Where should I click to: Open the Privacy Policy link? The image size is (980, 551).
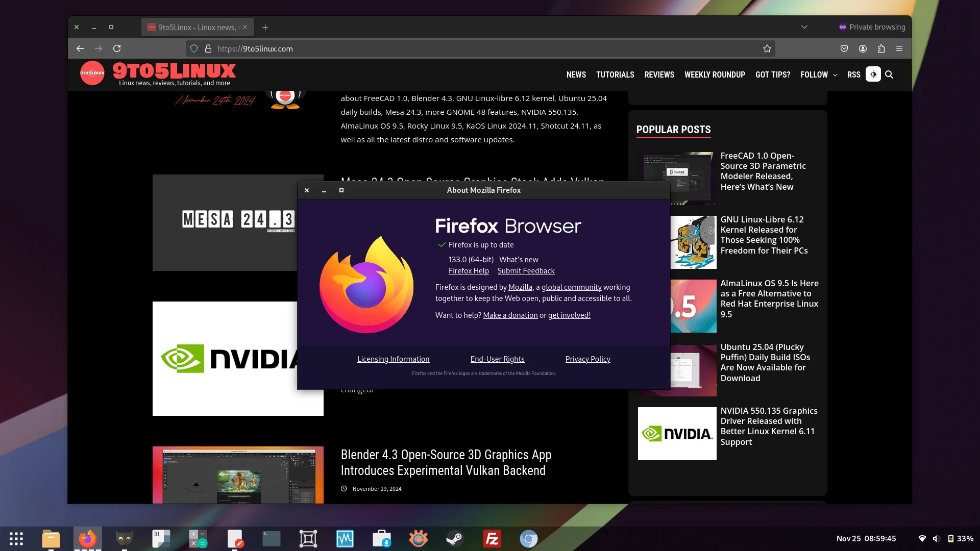click(587, 359)
